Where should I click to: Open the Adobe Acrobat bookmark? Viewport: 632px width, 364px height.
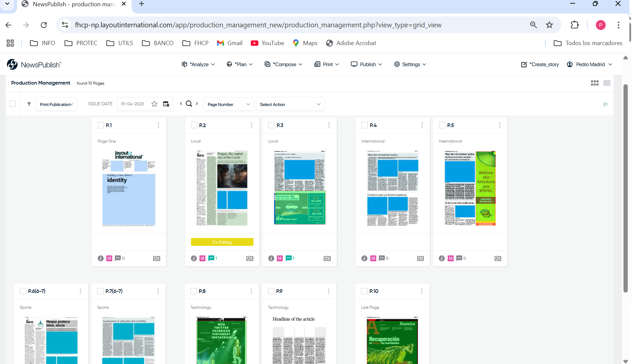click(x=351, y=43)
